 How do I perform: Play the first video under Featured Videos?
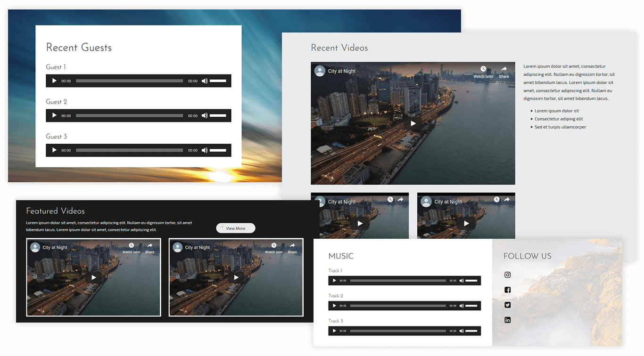(93, 277)
